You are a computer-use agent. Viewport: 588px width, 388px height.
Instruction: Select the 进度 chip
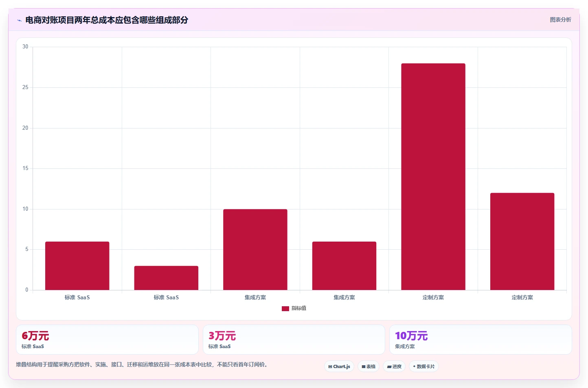394,366
